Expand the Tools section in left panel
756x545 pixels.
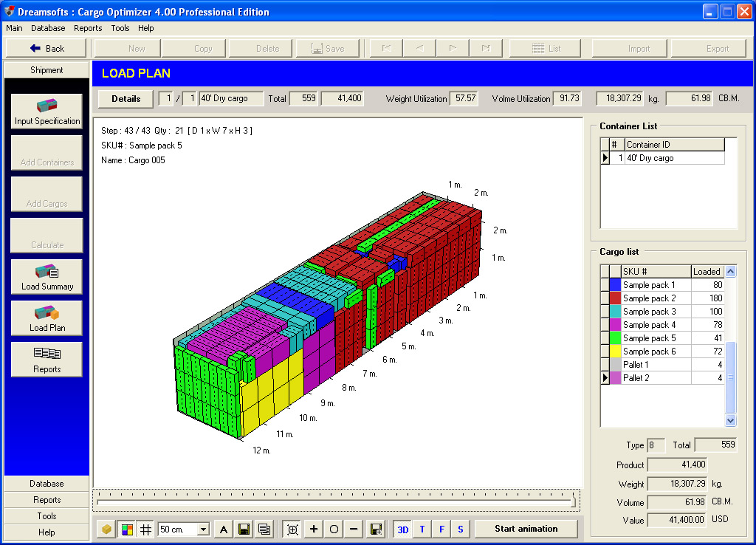(47, 516)
